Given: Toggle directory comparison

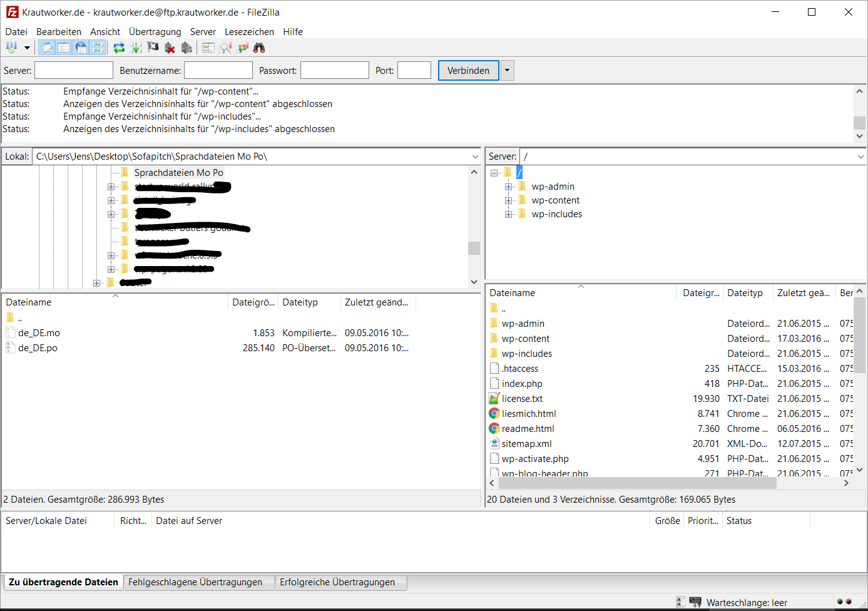Looking at the screenshot, I should [x=225, y=48].
